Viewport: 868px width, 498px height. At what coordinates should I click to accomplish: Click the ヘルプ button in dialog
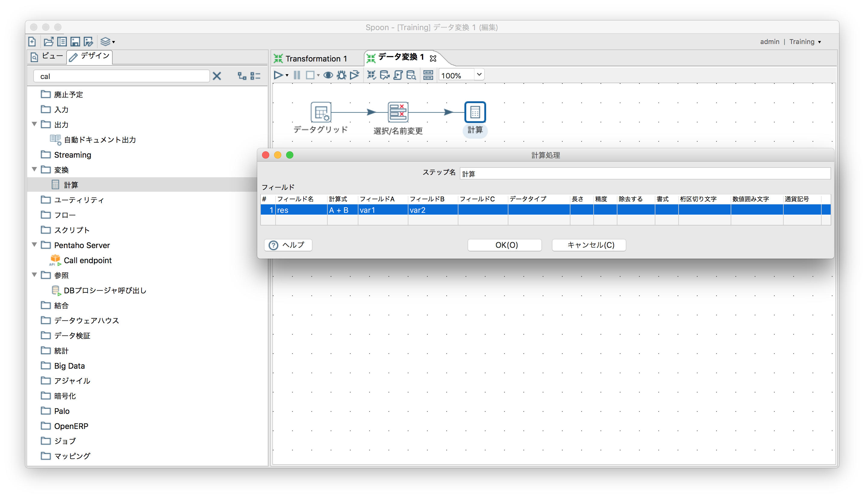tap(289, 245)
